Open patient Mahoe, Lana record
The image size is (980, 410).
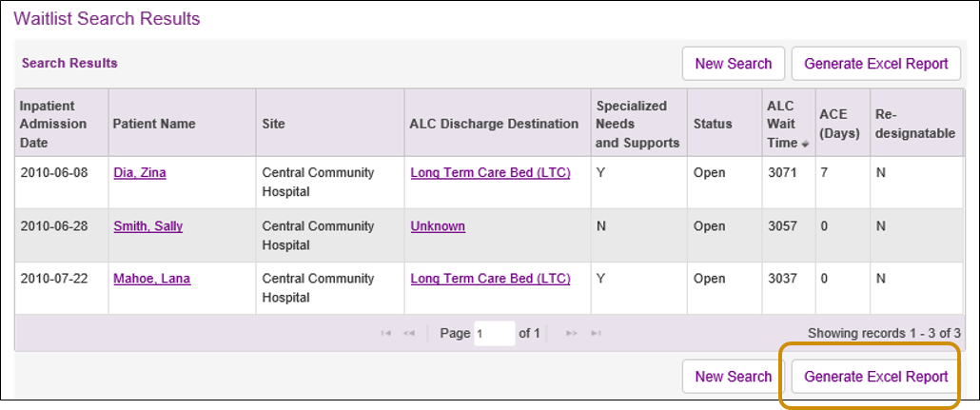pos(151,279)
